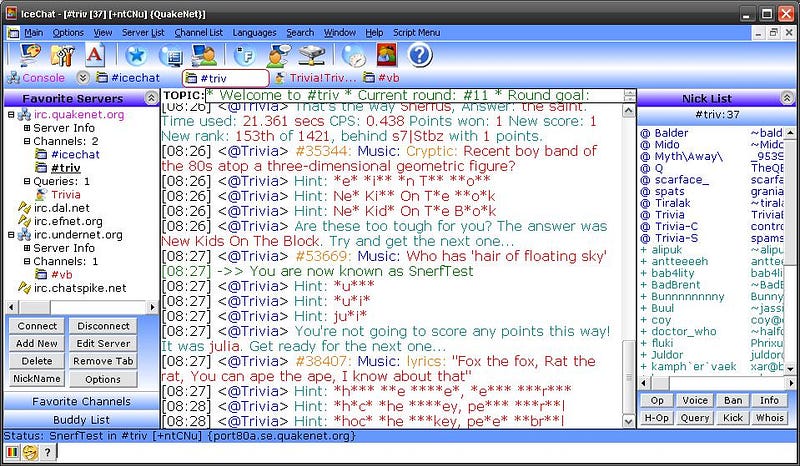Viewport: 800px width, 466px height.
Task: Click the globe with list toolbar icon
Action: (x=170, y=55)
